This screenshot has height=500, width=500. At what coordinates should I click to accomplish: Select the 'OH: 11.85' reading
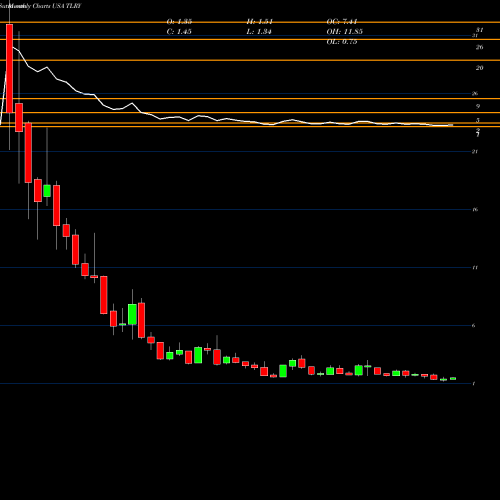pos(345,32)
